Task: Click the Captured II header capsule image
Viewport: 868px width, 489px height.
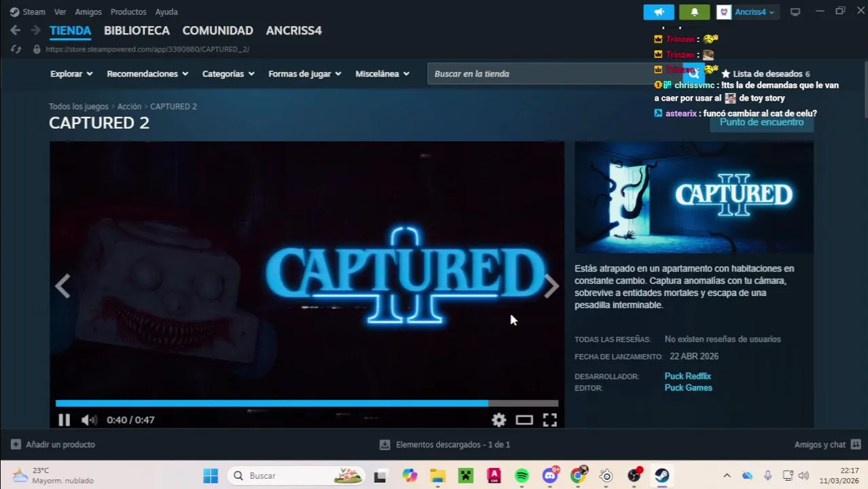Action: (x=693, y=197)
